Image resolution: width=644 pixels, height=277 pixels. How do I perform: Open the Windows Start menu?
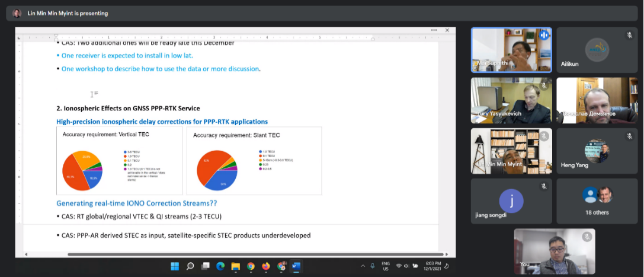pos(175,266)
